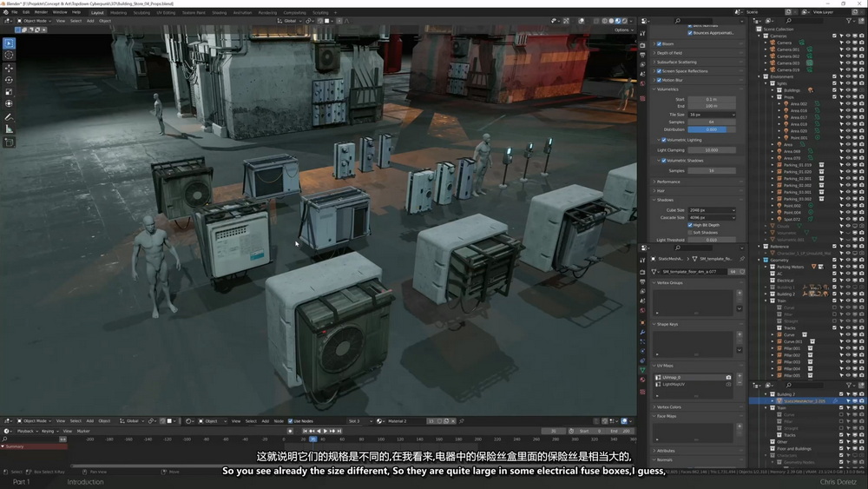
Task: Add UV map with plus icon
Action: click(739, 376)
